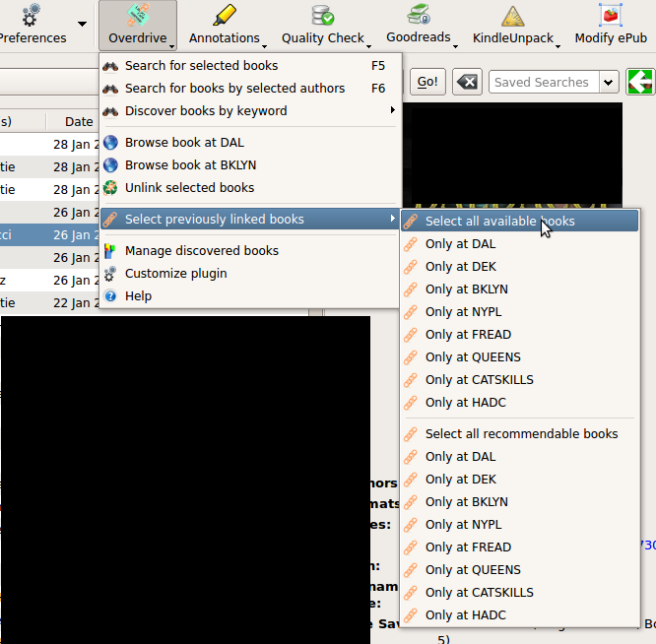Viewport: 656px width, 644px height.
Task: Click question mark icon beside Help
Action: [110, 296]
